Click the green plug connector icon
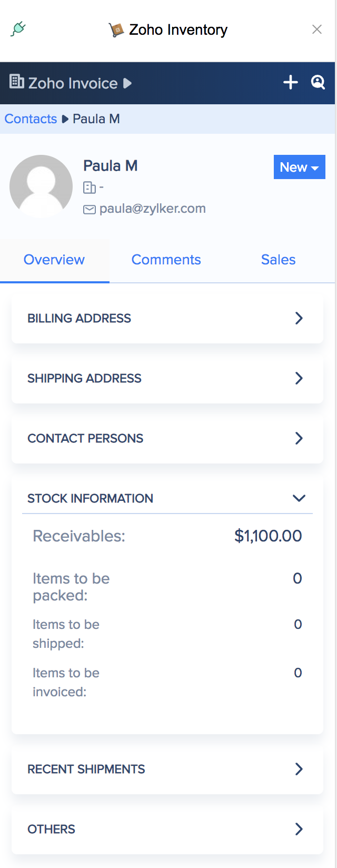The image size is (337, 868). [18, 29]
